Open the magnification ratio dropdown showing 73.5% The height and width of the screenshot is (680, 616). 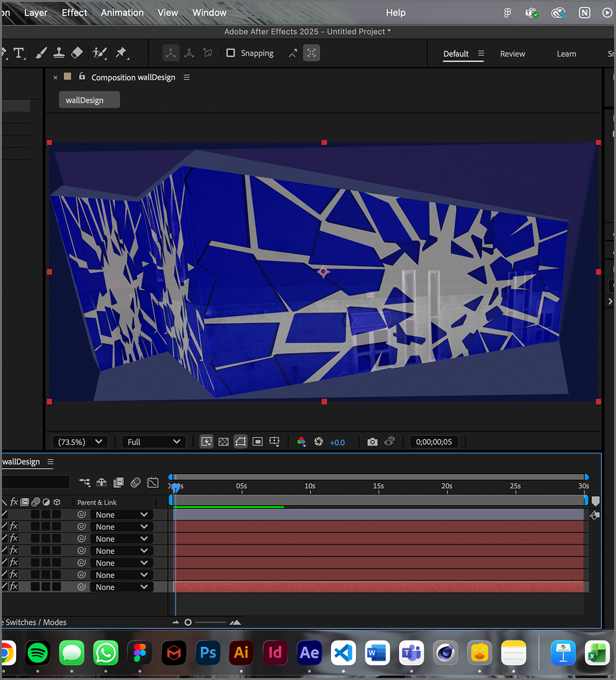79,441
